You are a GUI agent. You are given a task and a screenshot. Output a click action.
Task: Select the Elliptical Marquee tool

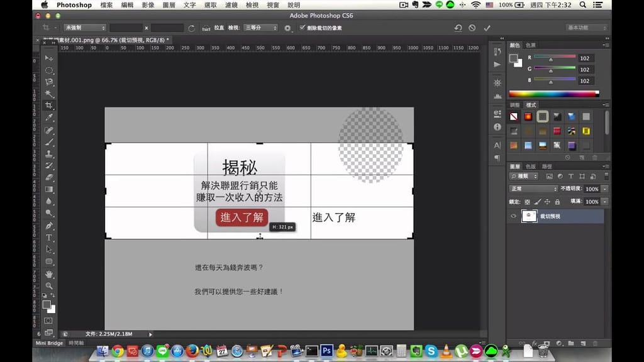pyautogui.click(x=49, y=70)
